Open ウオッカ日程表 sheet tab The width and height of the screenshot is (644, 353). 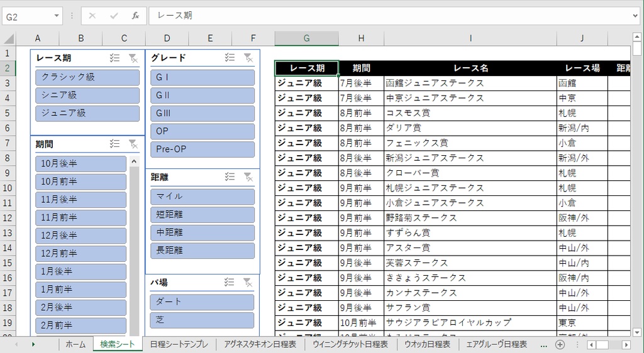427,344
